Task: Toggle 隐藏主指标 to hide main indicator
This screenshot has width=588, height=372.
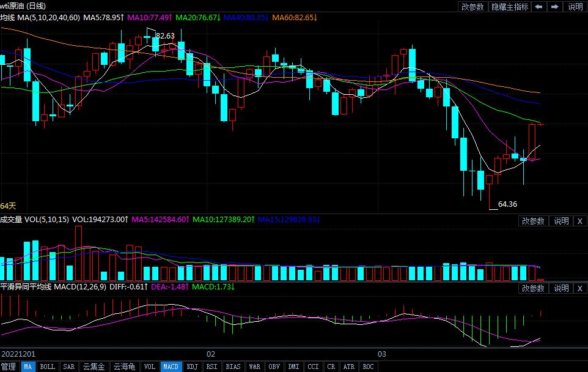Action: tap(509, 7)
